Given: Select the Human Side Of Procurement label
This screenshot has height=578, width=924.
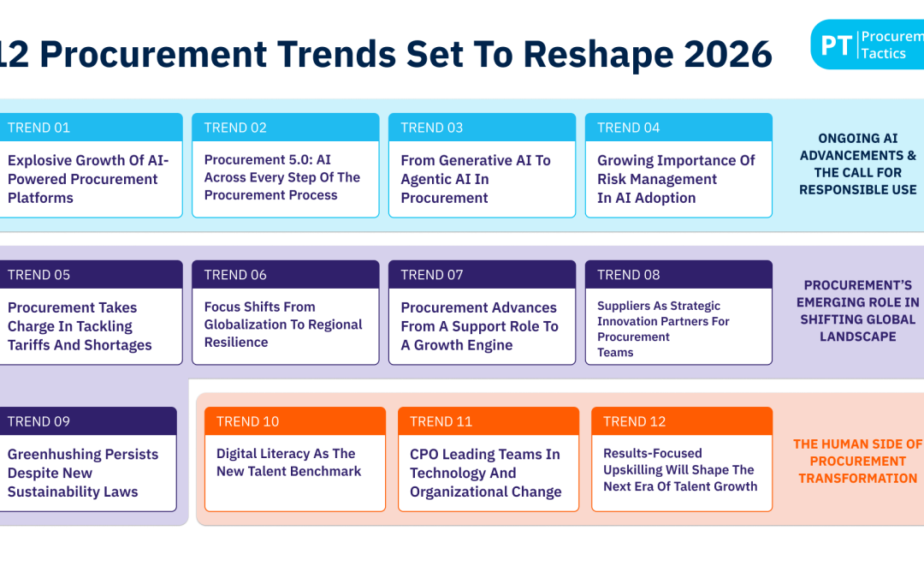Looking at the screenshot, I should coord(857,461).
